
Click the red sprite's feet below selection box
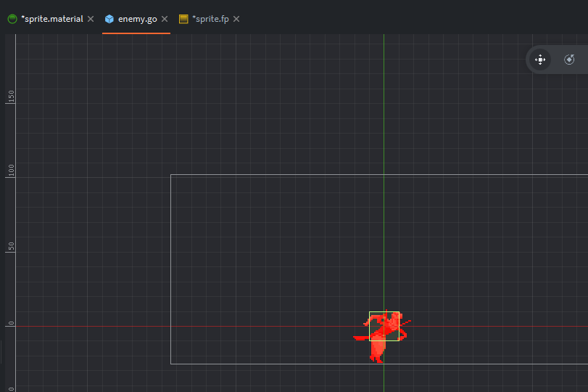click(x=376, y=356)
